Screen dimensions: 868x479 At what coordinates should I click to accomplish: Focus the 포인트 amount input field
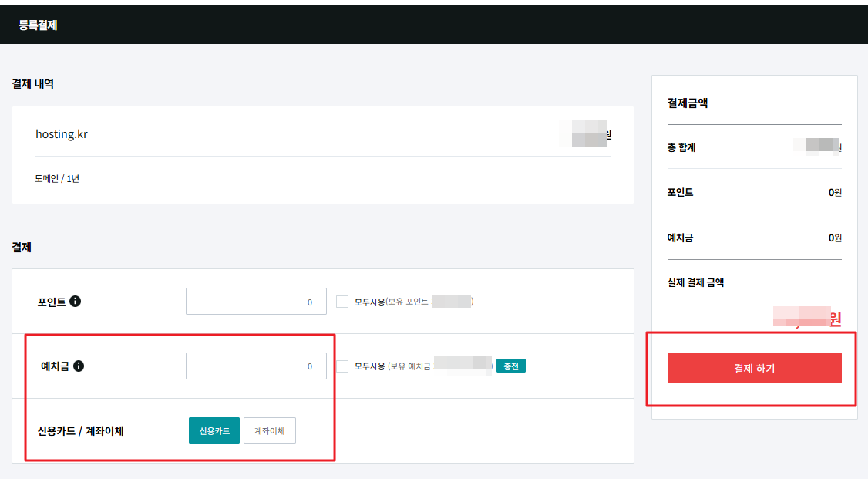coord(256,302)
